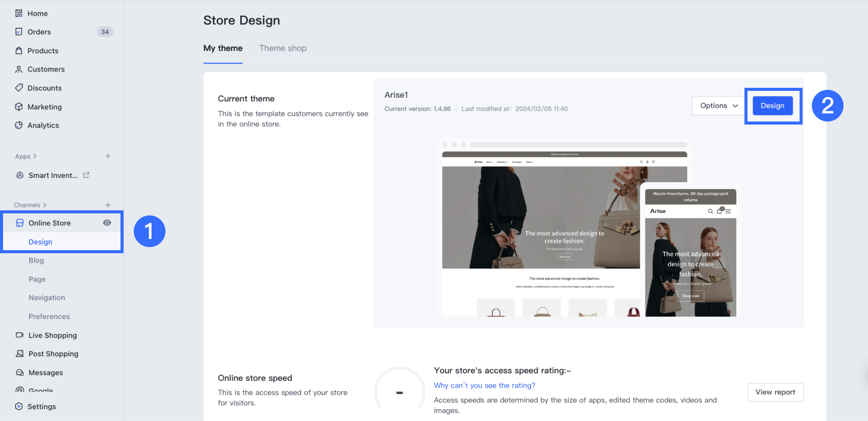Click the blue Design button

(772, 106)
